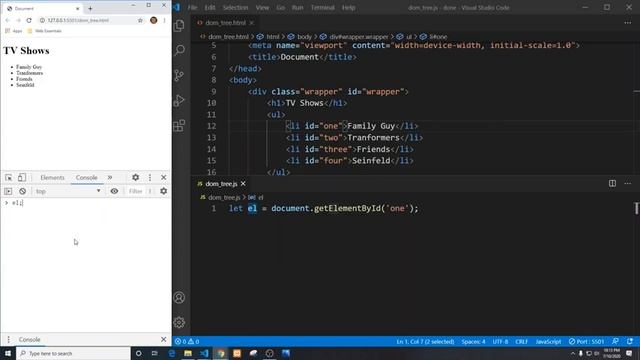Click the 'ul' breadcrumb segment
Image resolution: width=640 pixels, height=360 pixels.
point(409,37)
